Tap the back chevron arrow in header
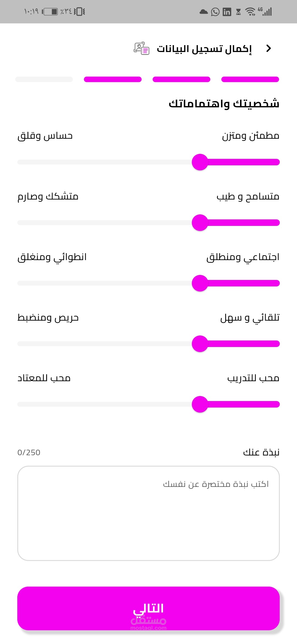This screenshot has height=644, width=297. [x=269, y=48]
